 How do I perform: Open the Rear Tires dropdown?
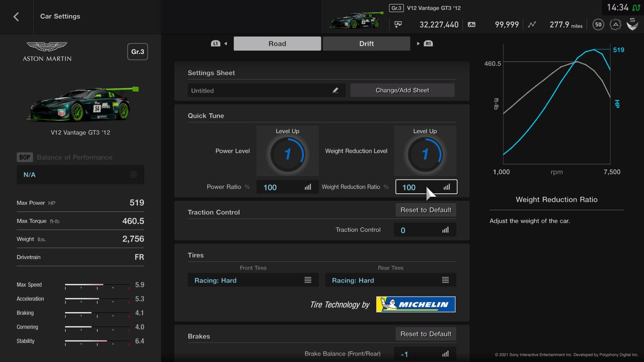[x=391, y=280]
